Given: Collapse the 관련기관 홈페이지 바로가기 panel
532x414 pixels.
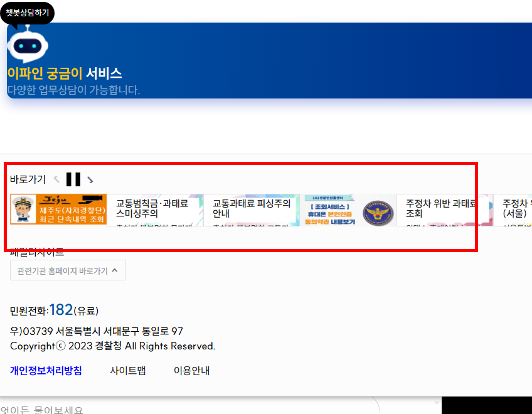Looking at the screenshot, I should pyautogui.click(x=67, y=270).
